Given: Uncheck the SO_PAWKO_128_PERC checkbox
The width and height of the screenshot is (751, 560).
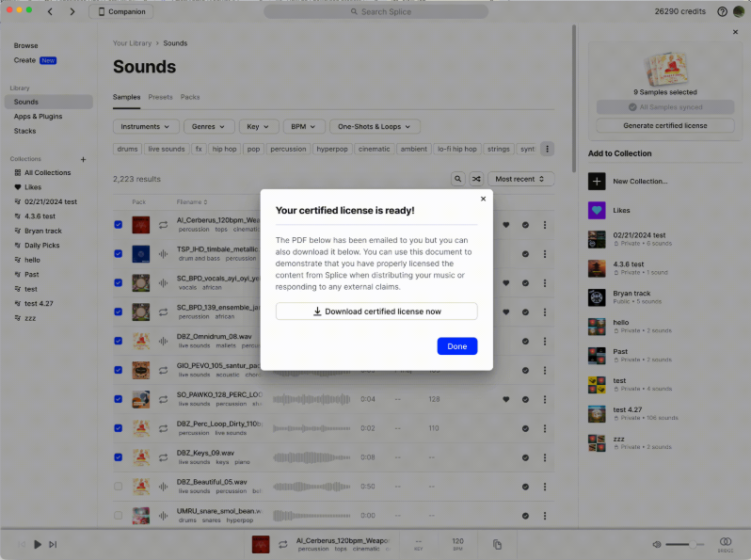Looking at the screenshot, I should click(x=119, y=399).
